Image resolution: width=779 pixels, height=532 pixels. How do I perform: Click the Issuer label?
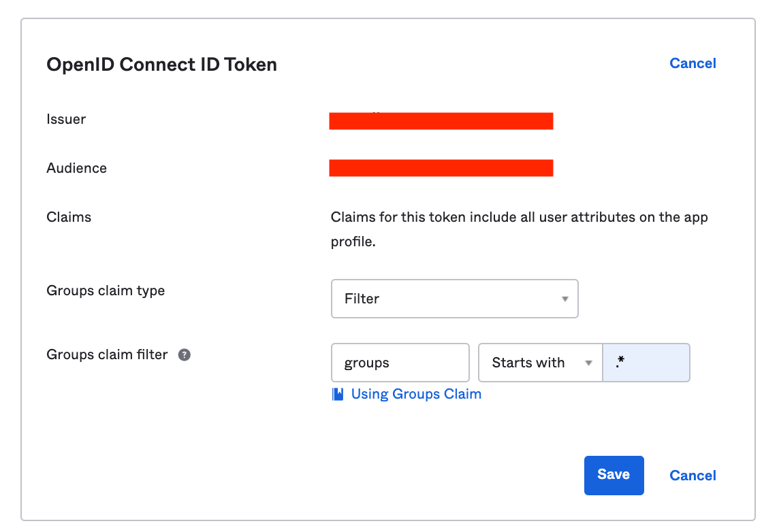66,119
